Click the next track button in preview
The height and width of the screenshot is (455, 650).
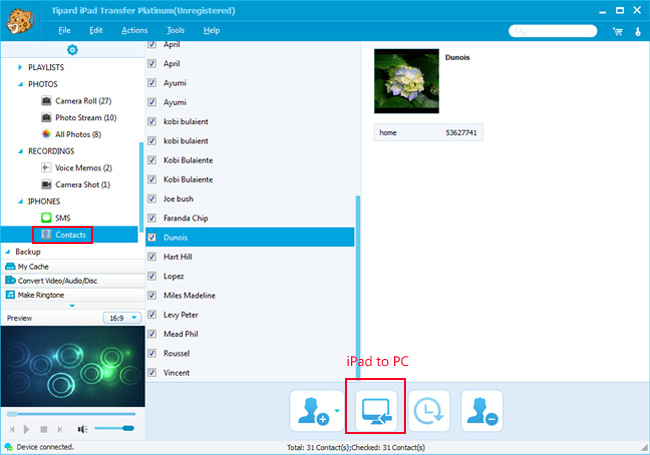point(60,429)
